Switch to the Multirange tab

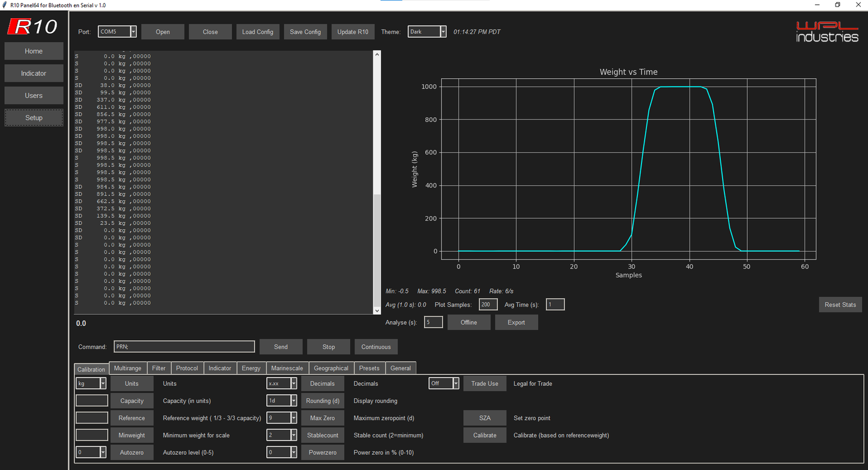[x=128, y=368]
